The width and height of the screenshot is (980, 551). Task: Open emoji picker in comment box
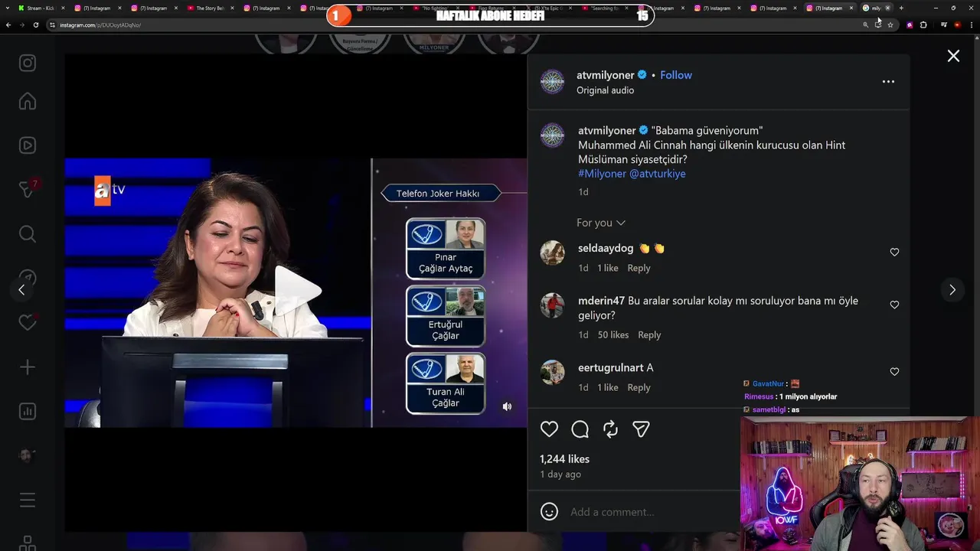click(549, 511)
